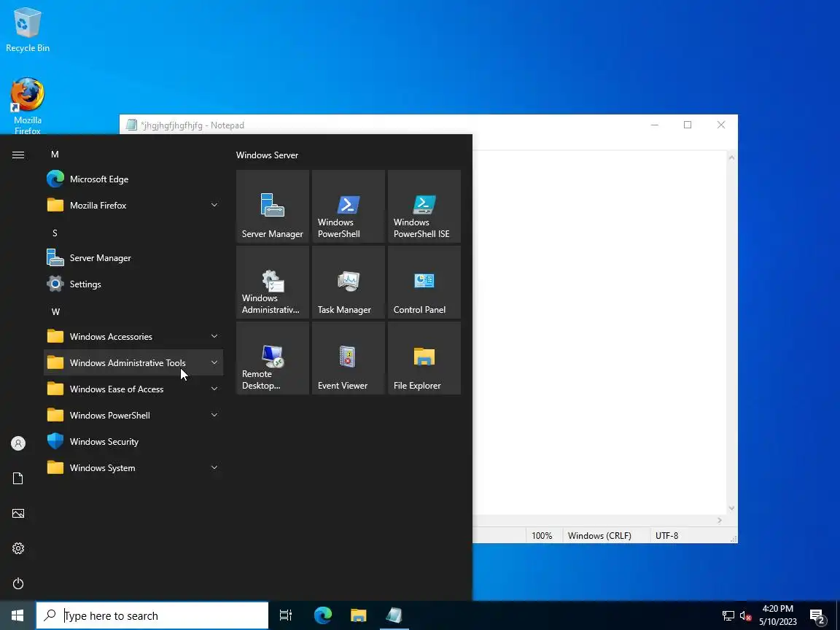Open Task View from the taskbar
This screenshot has width=840, height=630.
286,615
